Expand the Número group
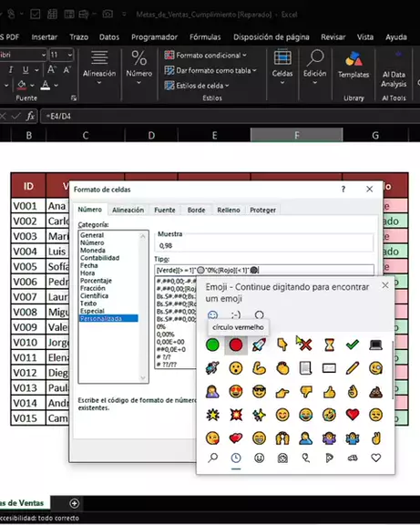Viewport: 420px width, 525px height. point(138,67)
